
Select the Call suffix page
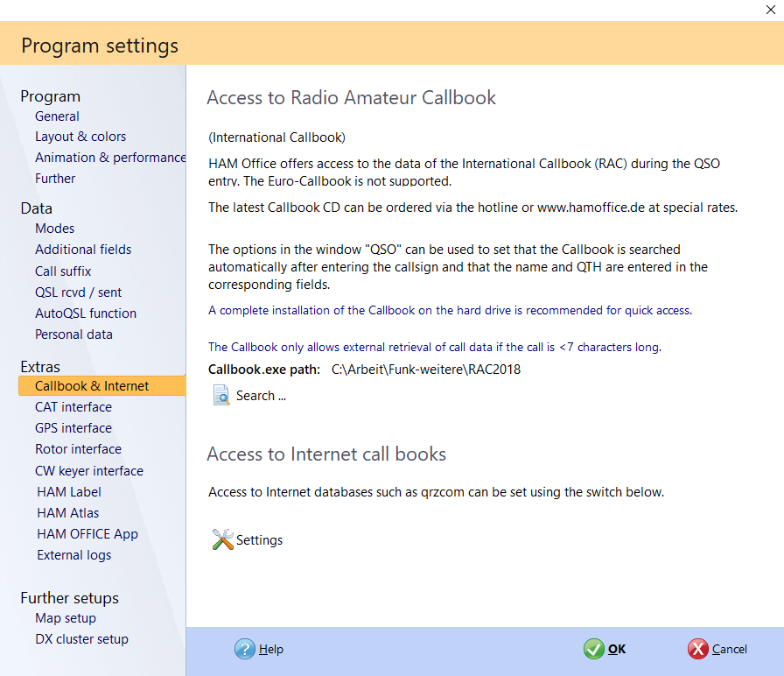pos(63,271)
